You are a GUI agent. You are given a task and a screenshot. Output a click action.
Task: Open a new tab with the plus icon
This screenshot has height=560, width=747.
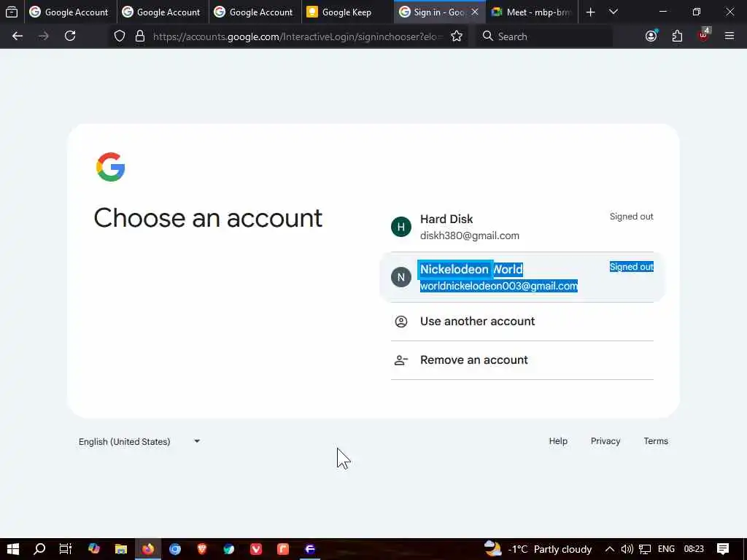coord(590,12)
